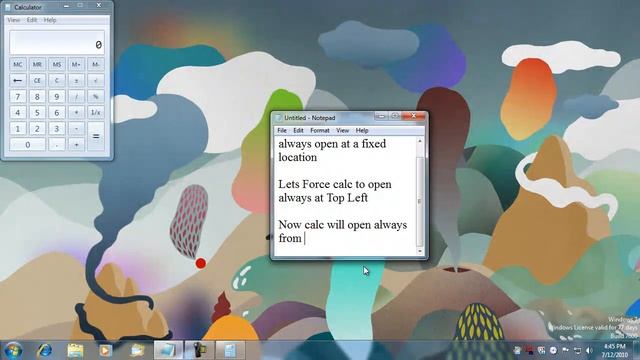Open Windows Explorer folder icon in taskbar

click(x=76, y=351)
